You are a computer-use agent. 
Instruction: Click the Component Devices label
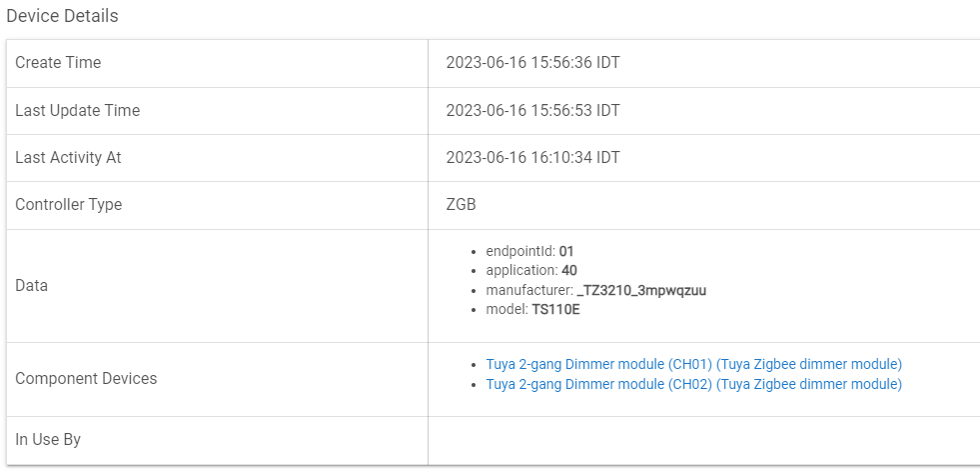pyautogui.click(x=86, y=378)
